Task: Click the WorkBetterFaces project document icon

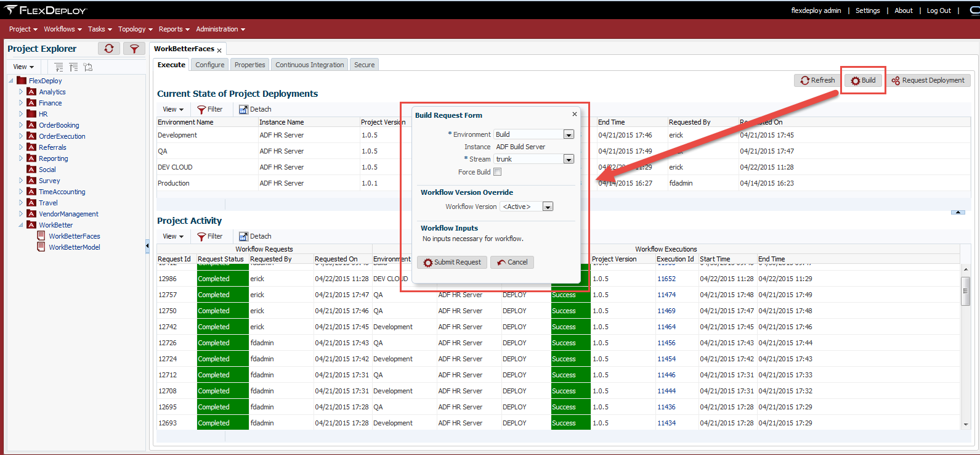Action: click(x=41, y=236)
